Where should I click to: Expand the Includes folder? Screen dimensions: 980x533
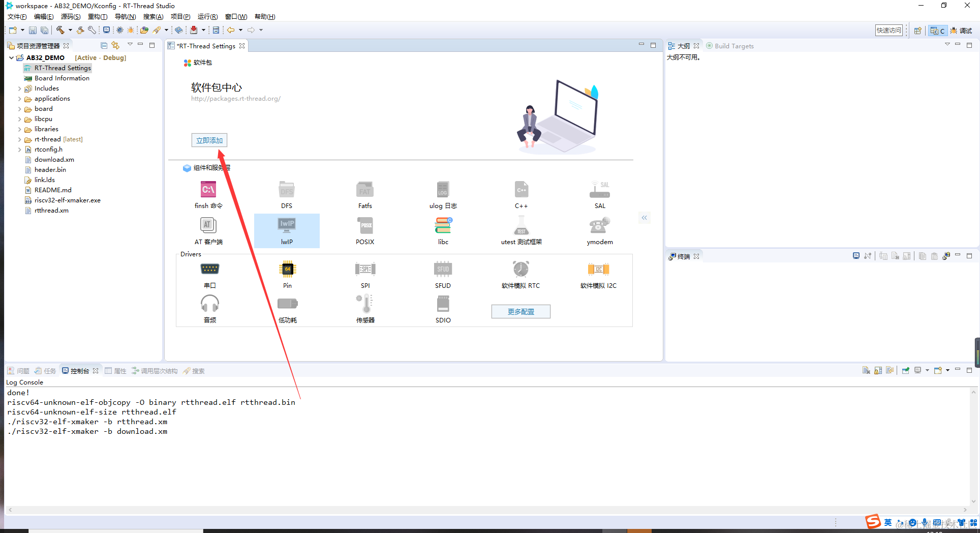[20, 88]
